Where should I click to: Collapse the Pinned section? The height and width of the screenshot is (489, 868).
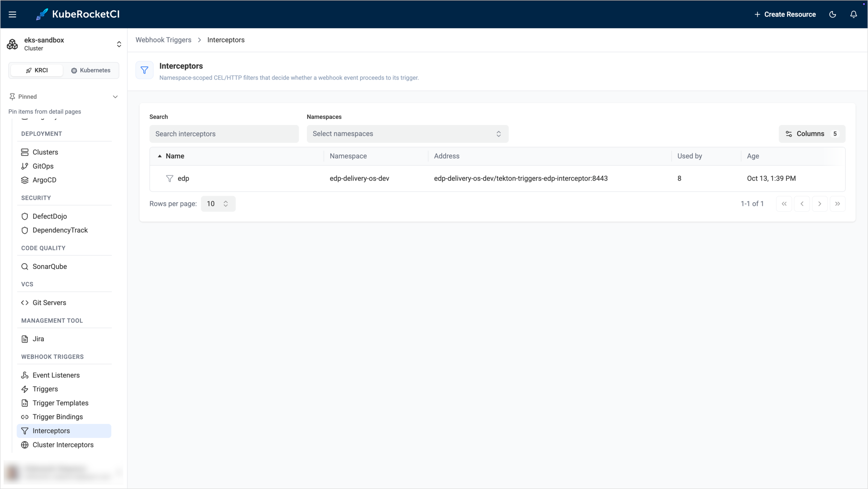pos(115,97)
